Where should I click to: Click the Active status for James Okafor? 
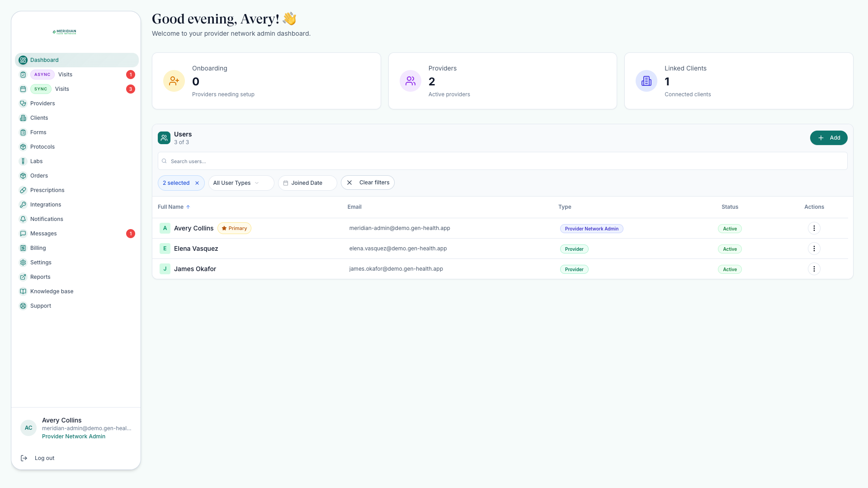pos(730,269)
